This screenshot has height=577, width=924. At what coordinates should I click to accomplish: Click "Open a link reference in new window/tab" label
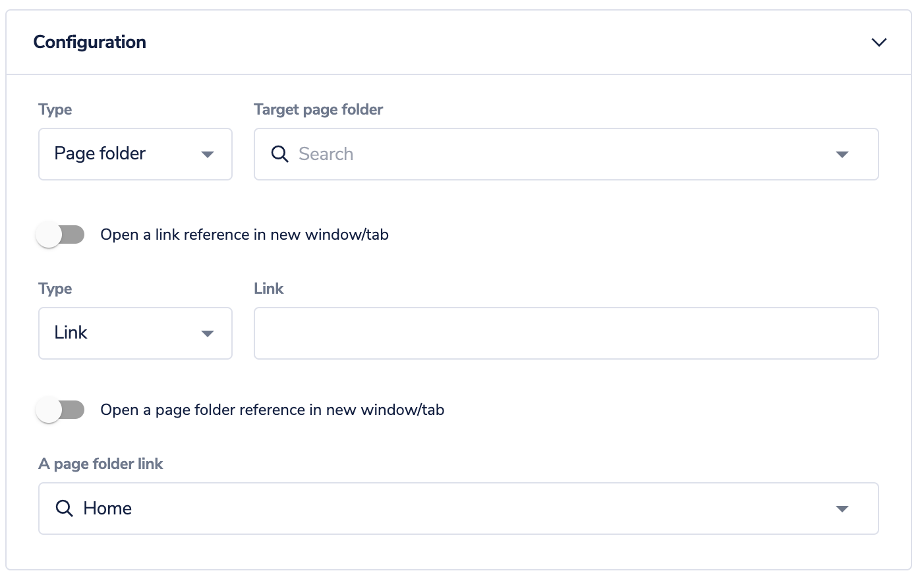[245, 234]
